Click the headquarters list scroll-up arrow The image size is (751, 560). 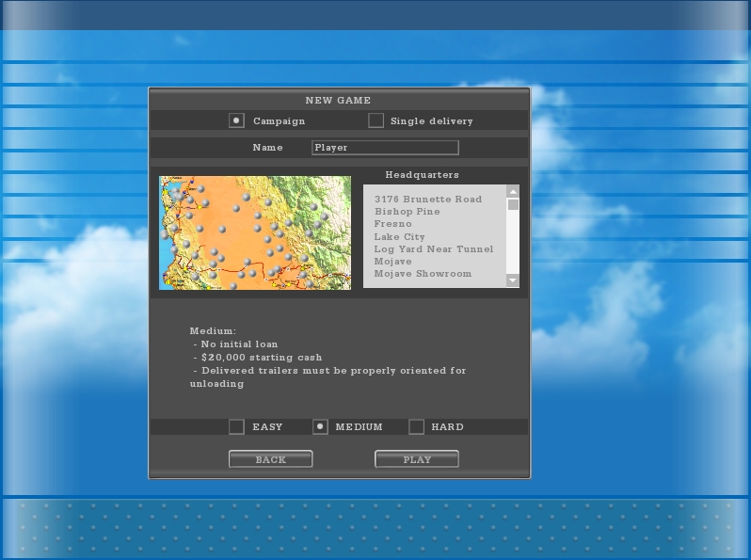pyautogui.click(x=513, y=191)
